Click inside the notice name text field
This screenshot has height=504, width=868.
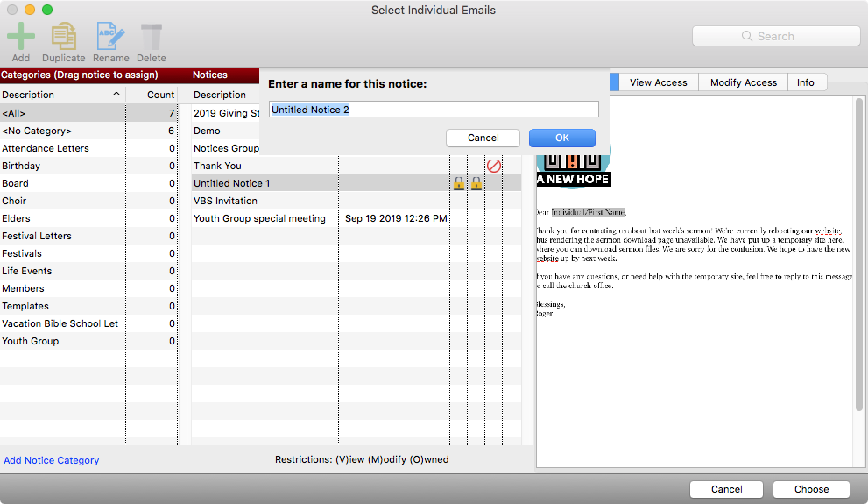[x=434, y=110]
